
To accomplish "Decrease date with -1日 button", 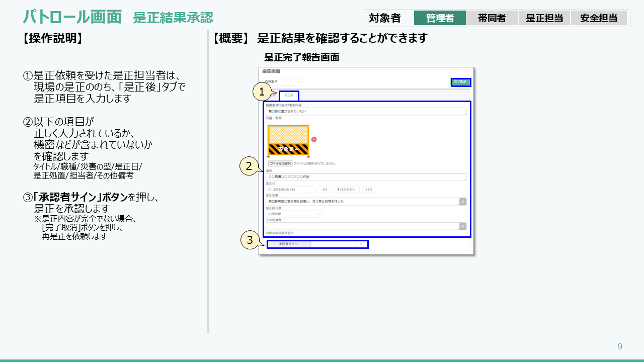I will [324, 190].
